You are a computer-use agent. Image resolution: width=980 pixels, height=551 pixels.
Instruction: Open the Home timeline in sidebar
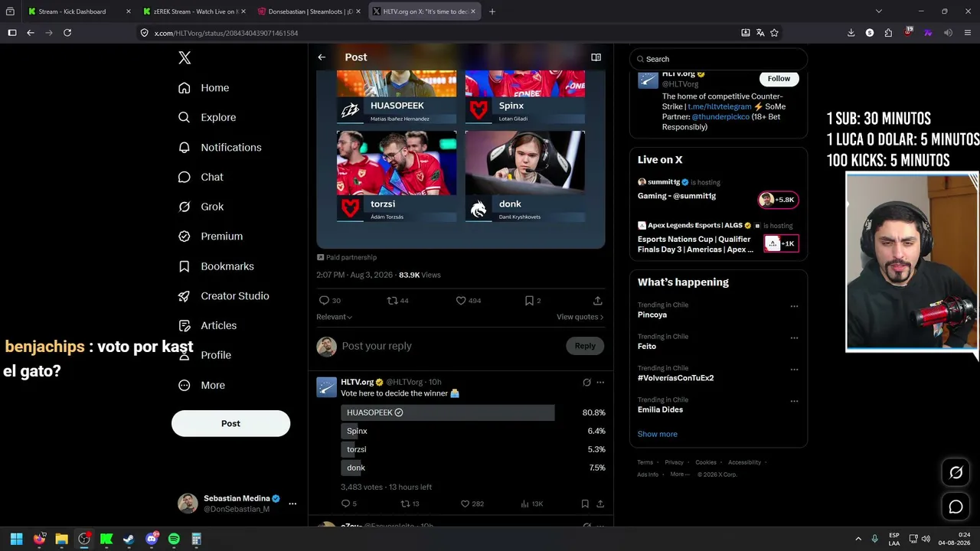(204, 88)
